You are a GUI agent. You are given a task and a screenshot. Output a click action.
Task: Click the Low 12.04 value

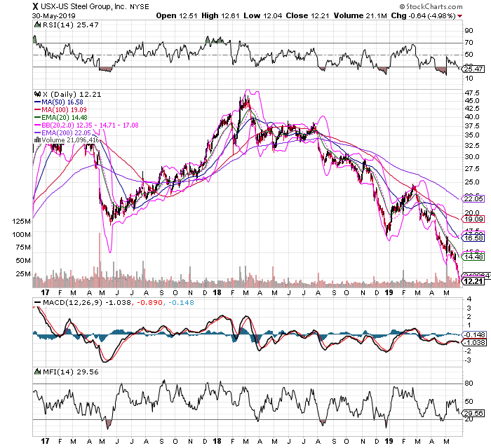[263, 15]
